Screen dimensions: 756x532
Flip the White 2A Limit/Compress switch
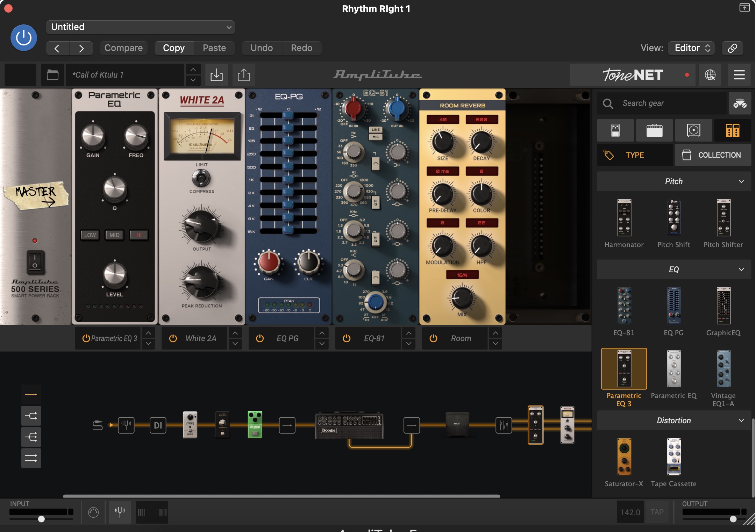(201, 178)
